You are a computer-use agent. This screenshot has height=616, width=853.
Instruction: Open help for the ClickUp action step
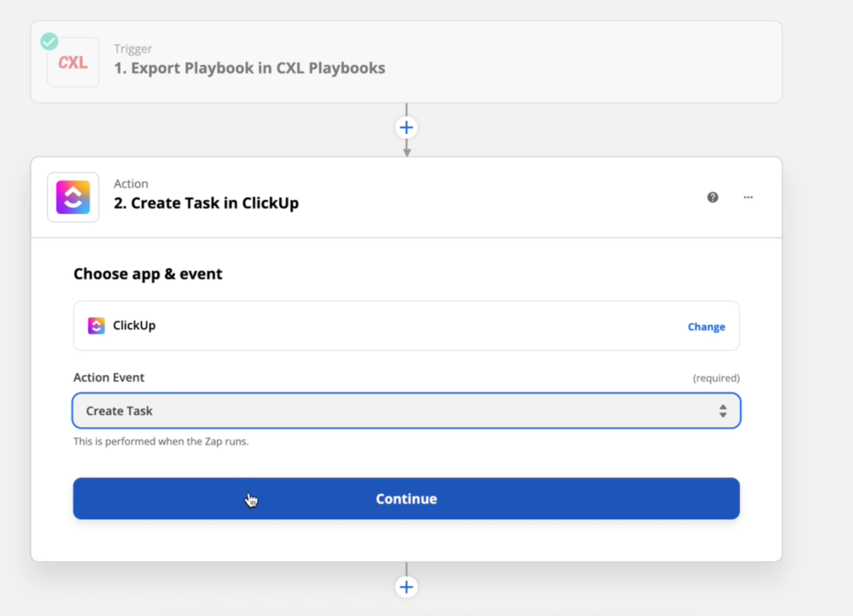point(712,197)
